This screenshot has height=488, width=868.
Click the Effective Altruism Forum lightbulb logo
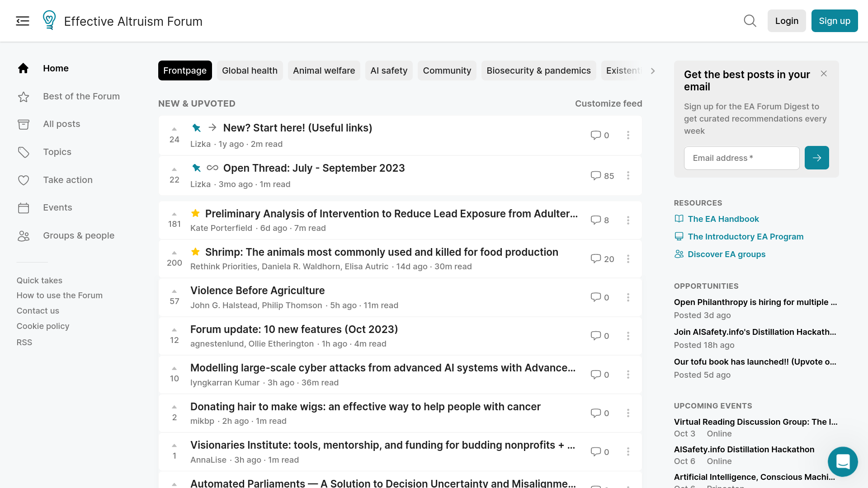pos(49,20)
